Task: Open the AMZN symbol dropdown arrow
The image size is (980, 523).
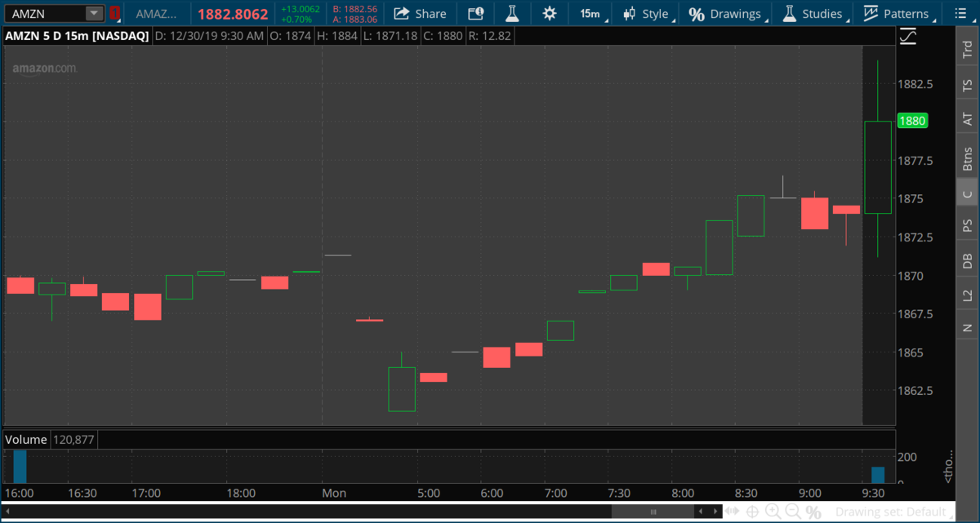Action: click(x=94, y=13)
